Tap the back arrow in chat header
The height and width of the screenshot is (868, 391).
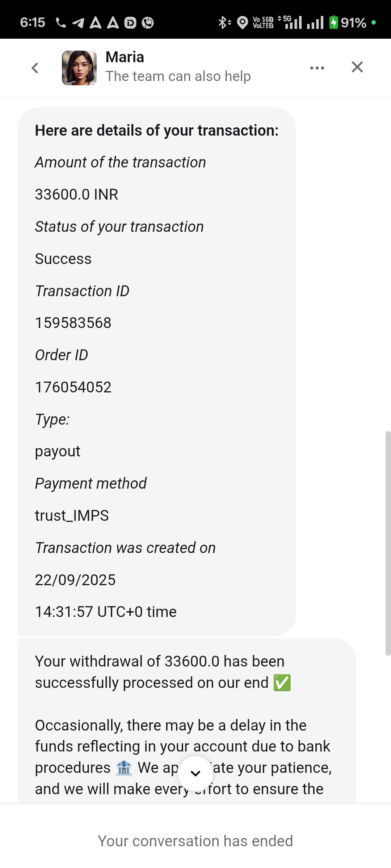35,68
